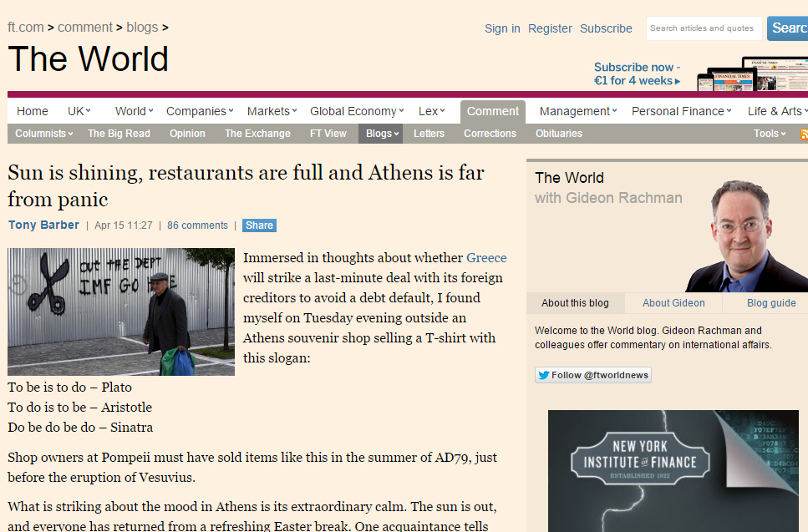Image resolution: width=808 pixels, height=532 pixels.
Task: Expand the Blogs submenu
Action: click(x=381, y=134)
